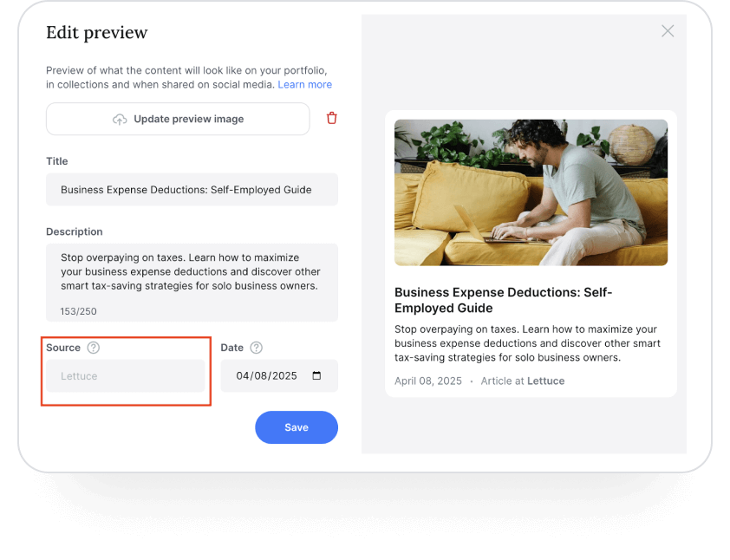Click the cloud upload icon
The image size is (730, 560).
[x=120, y=119]
